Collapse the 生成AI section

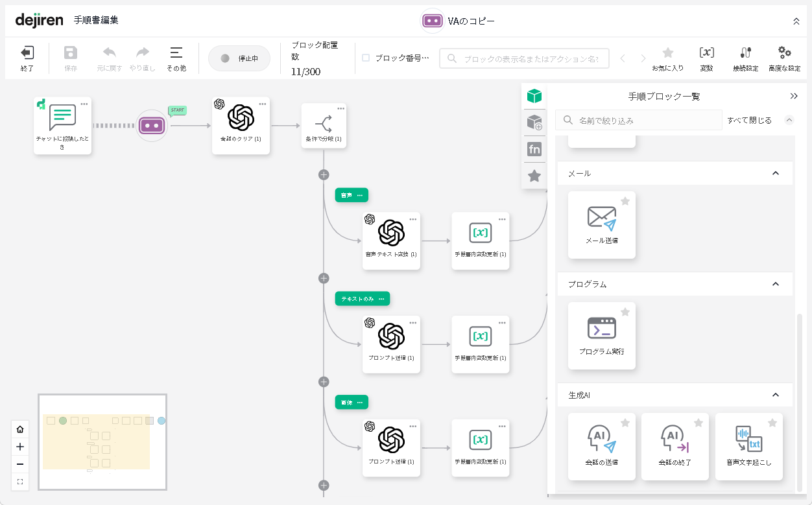pos(775,395)
